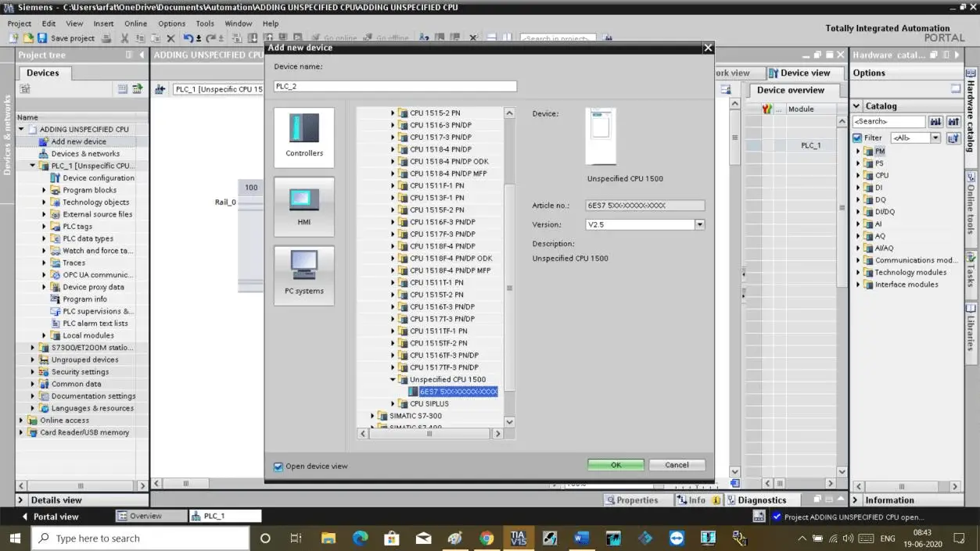
Task: Click the device list horizontal scrollbar
Action: point(431,433)
